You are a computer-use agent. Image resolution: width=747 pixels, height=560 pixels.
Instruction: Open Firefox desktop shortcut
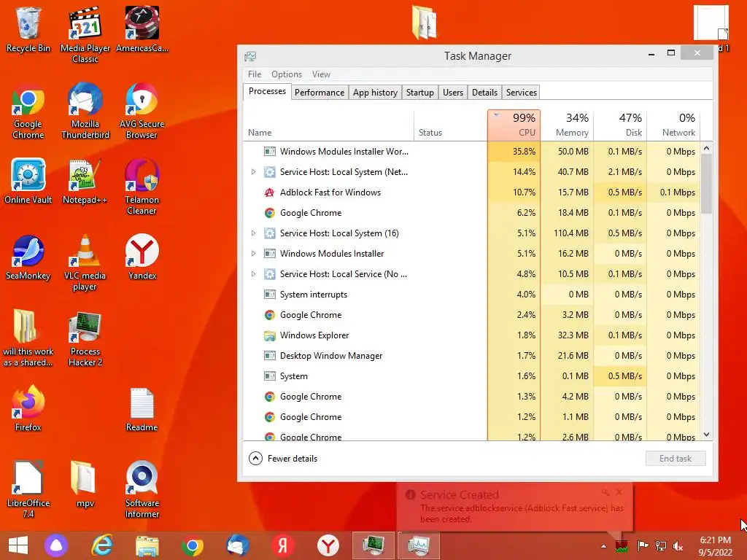point(28,408)
